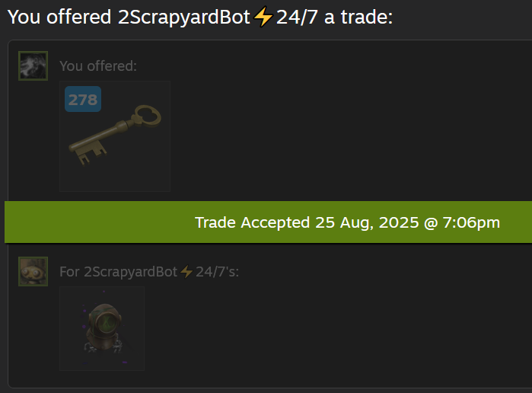Click "For 2ScrapyardBot" name in lower label
This screenshot has height=393, width=532.
(x=118, y=272)
